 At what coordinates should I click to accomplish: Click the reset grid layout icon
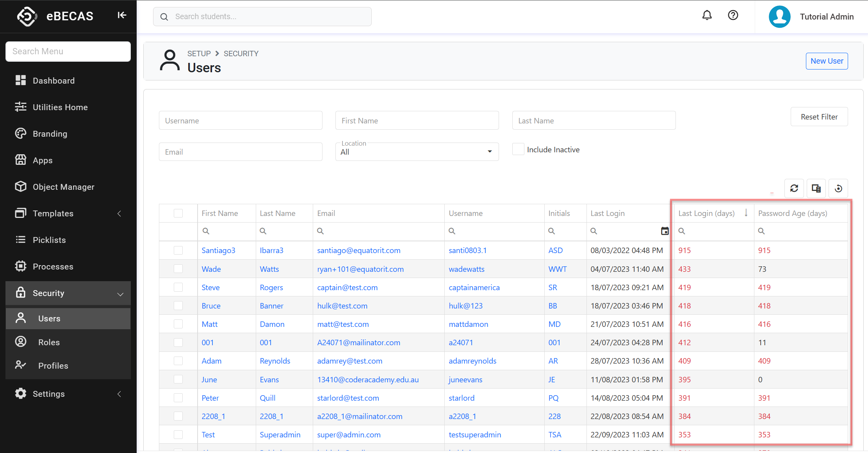click(x=838, y=189)
